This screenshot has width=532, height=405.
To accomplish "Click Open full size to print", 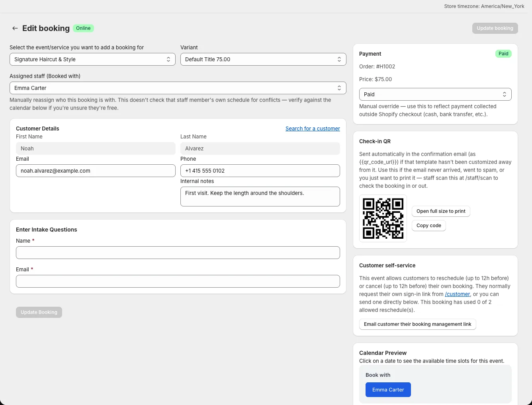I will pos(441,211).
